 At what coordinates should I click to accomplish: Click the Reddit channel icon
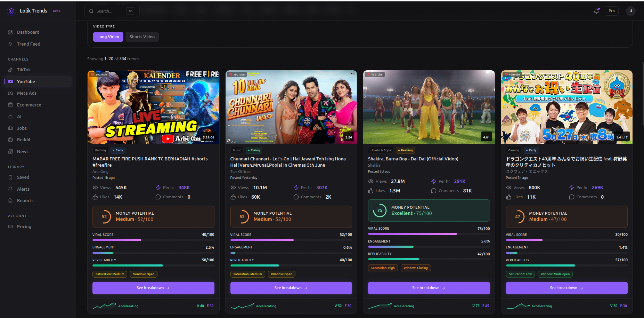10,140
